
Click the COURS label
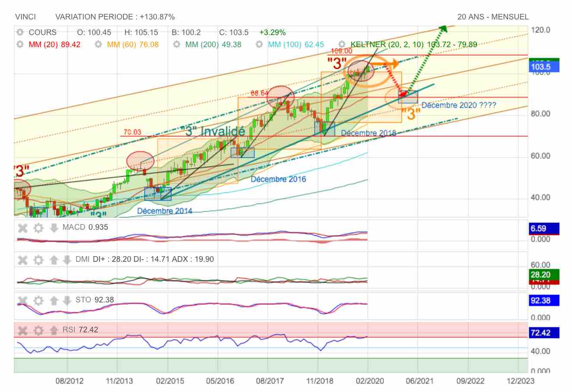pyautogui.click(x=42, y=32)
